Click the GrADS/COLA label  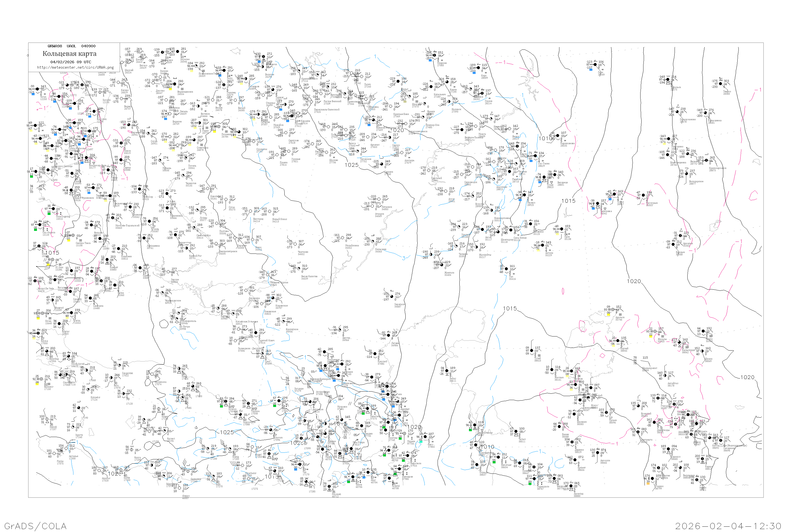(x=35, y=526)
